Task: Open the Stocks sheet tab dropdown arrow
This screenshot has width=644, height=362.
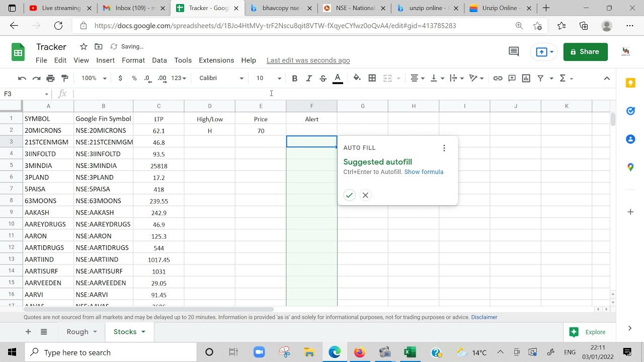Action: [x=143, y=332]
